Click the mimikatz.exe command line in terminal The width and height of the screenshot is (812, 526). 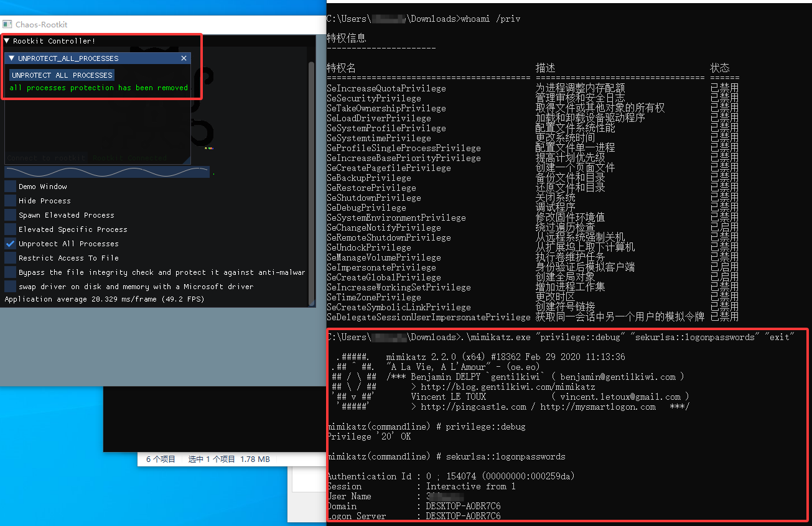pyautogui.click(x=561, y=337)
